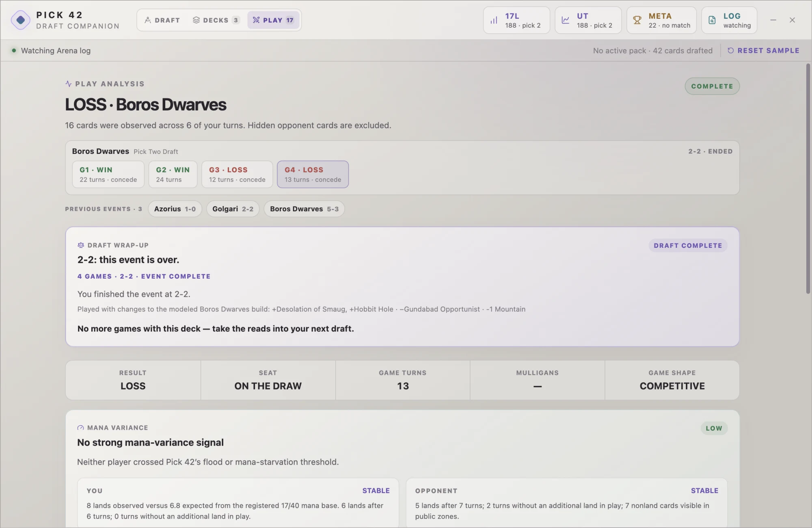Screen dimensions: 812x528
Task: Click Reset Sample link
Action: click(x=763, y=50)
